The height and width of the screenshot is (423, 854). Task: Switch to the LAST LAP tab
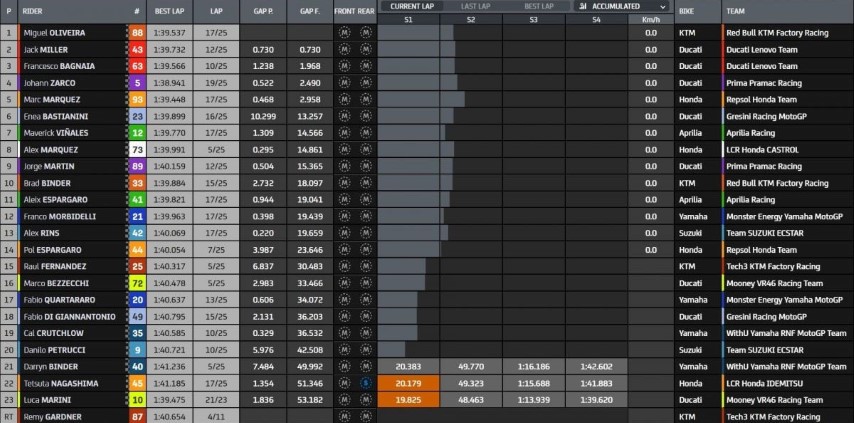473,6
